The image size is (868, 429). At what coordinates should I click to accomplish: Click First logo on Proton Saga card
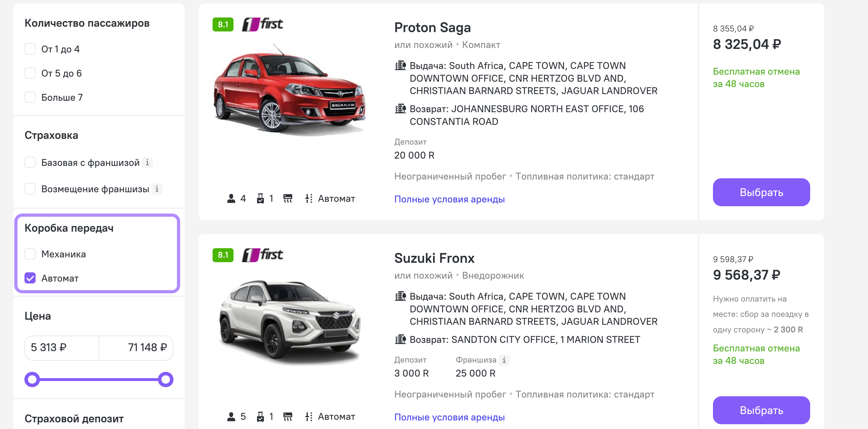pos(262,24)
